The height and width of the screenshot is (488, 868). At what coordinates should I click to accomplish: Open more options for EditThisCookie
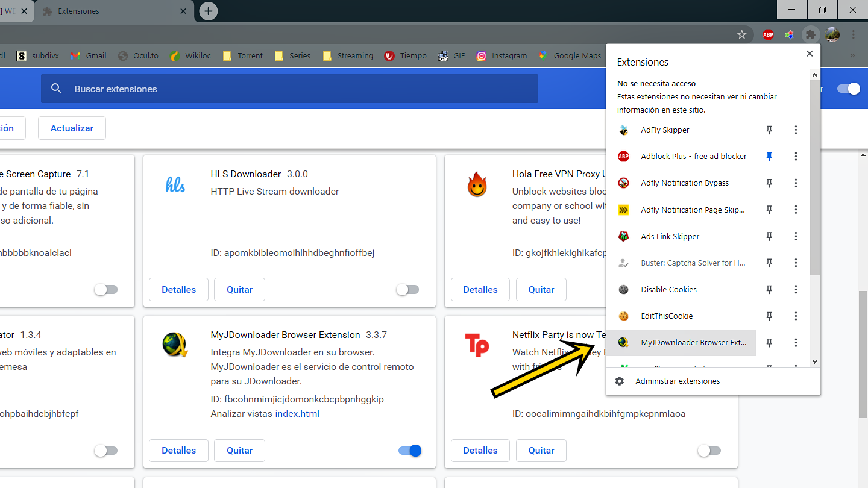[x=796, y=316]
